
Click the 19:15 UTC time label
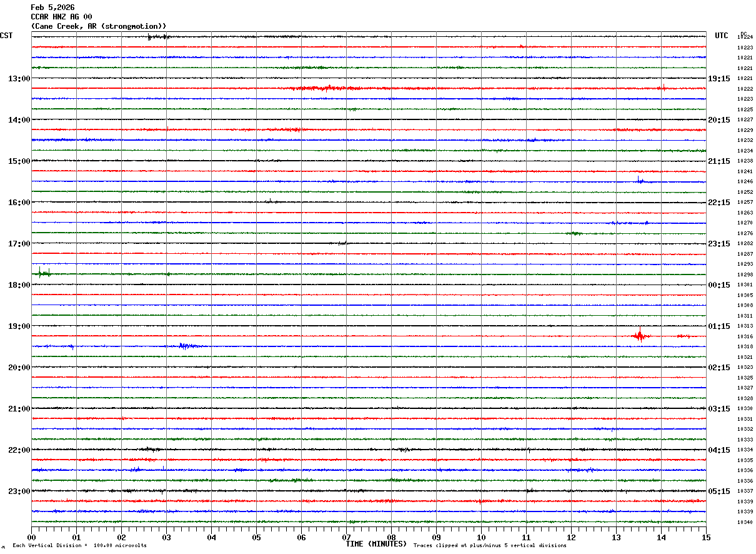click(x=719, y=79)
